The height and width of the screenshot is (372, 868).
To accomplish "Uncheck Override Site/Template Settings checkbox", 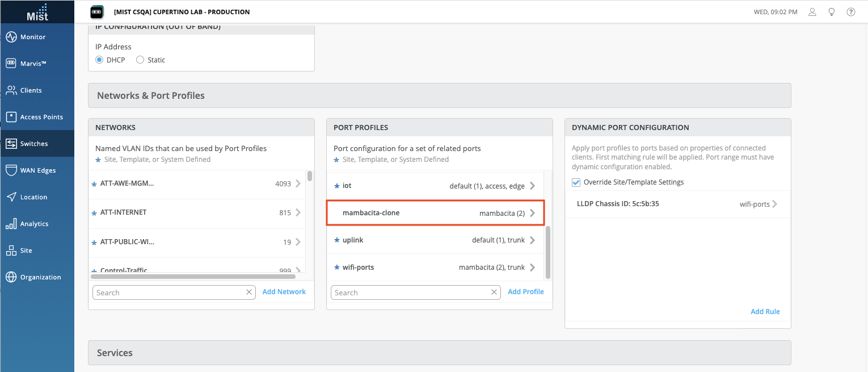I will pos(576,182).
